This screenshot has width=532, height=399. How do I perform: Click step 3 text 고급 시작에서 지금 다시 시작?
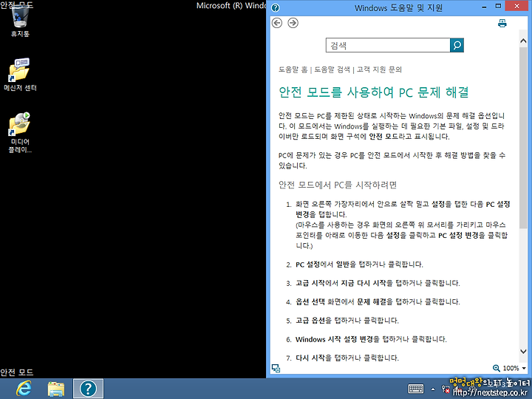[x=341, y=283]
